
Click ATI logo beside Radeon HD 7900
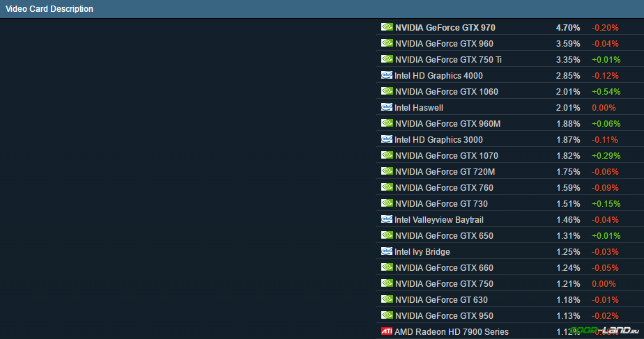[387, 331]
